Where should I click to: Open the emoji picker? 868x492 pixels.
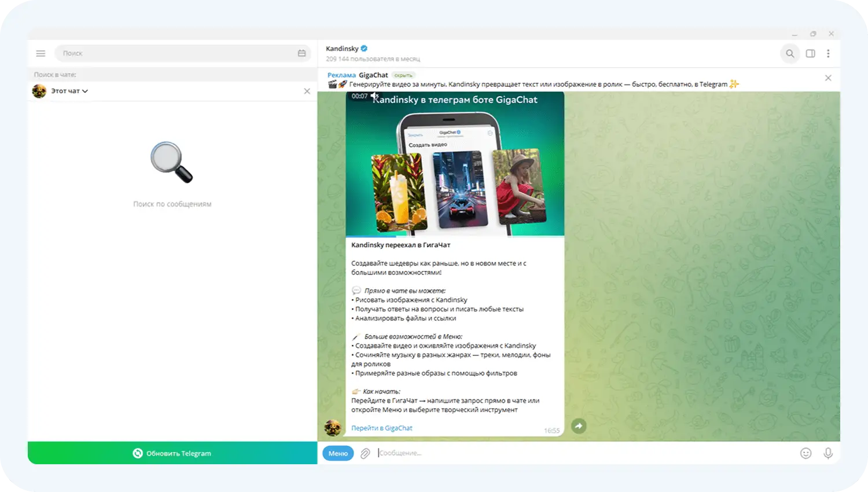click(806, 453)
